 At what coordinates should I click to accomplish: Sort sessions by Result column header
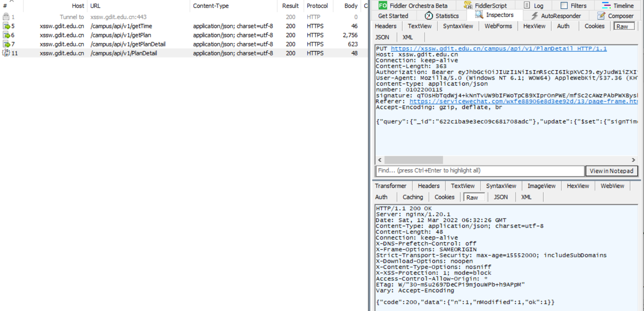coord(291,6)
